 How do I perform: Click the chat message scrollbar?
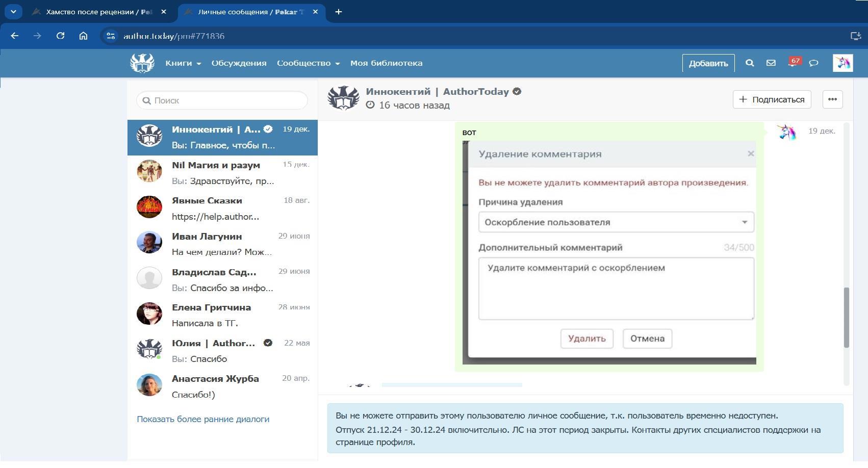click(x=847, y=317)
